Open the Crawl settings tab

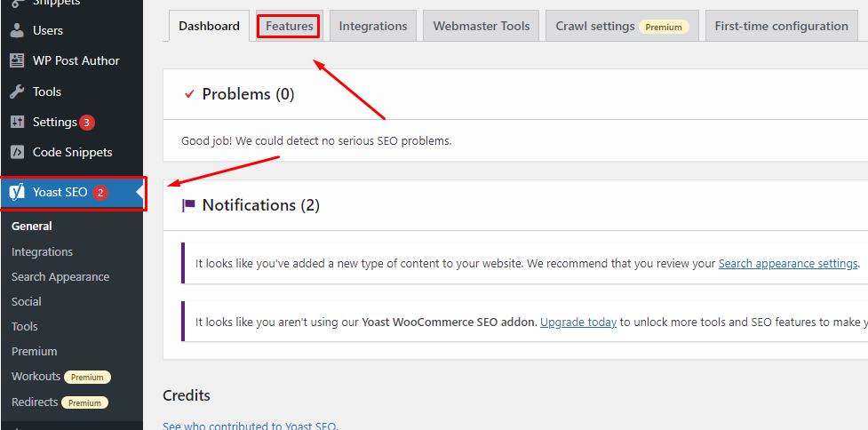point(622,26)
